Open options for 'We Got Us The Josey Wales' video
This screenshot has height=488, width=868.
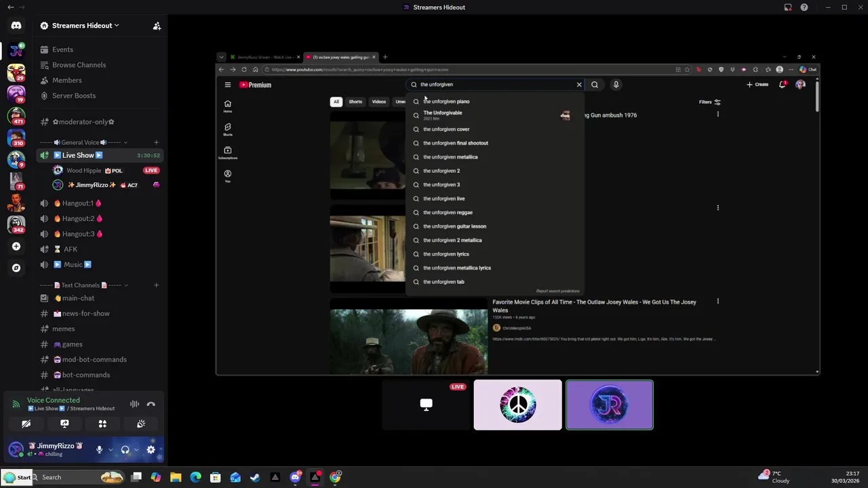coord(718,302)
